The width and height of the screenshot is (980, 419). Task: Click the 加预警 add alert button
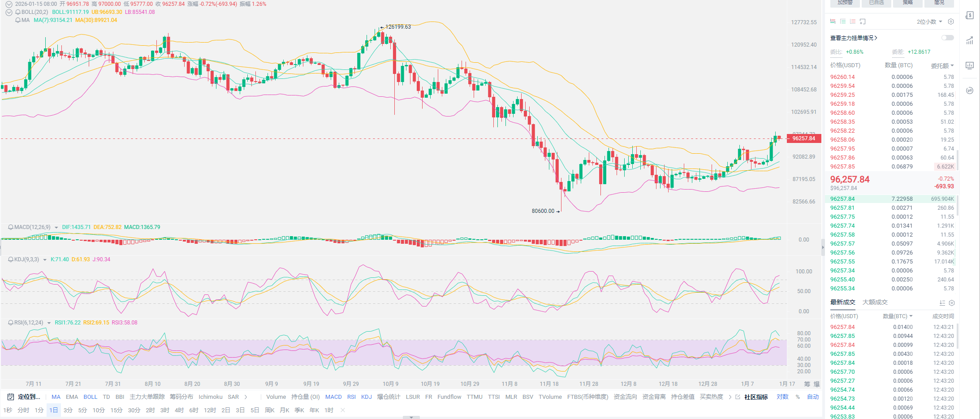(x=845, y=3)
